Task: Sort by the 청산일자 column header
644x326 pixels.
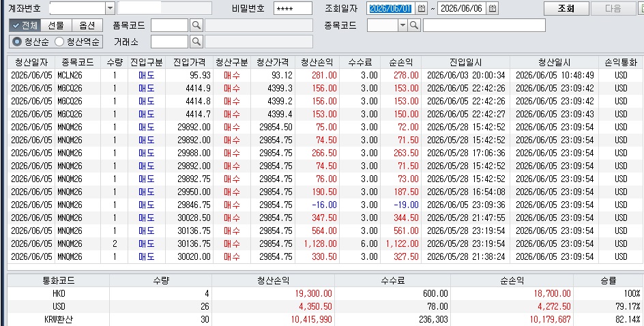Action: click(31, 63)
